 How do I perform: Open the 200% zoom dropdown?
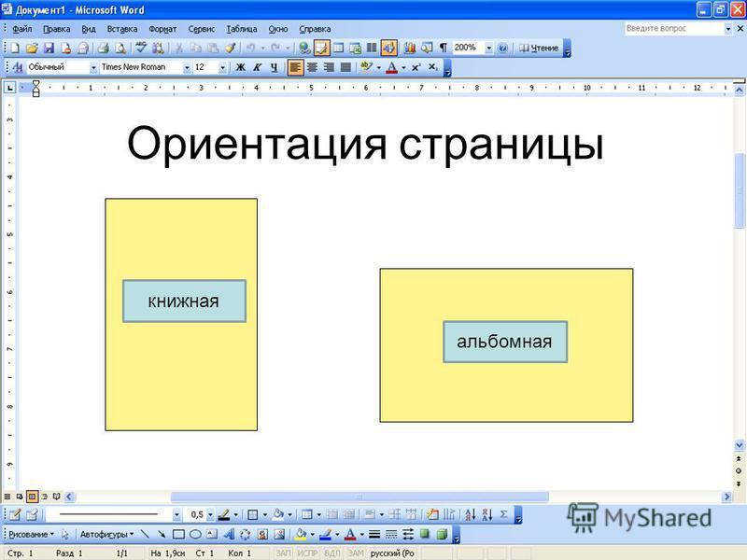(x=488, y=48)
